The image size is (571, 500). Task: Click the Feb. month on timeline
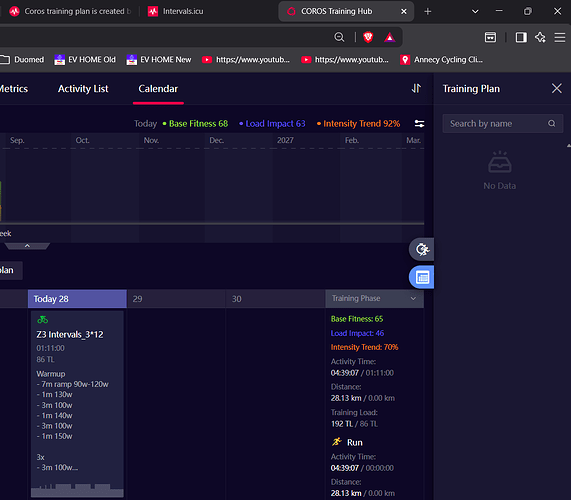click(x=352, y=141)
